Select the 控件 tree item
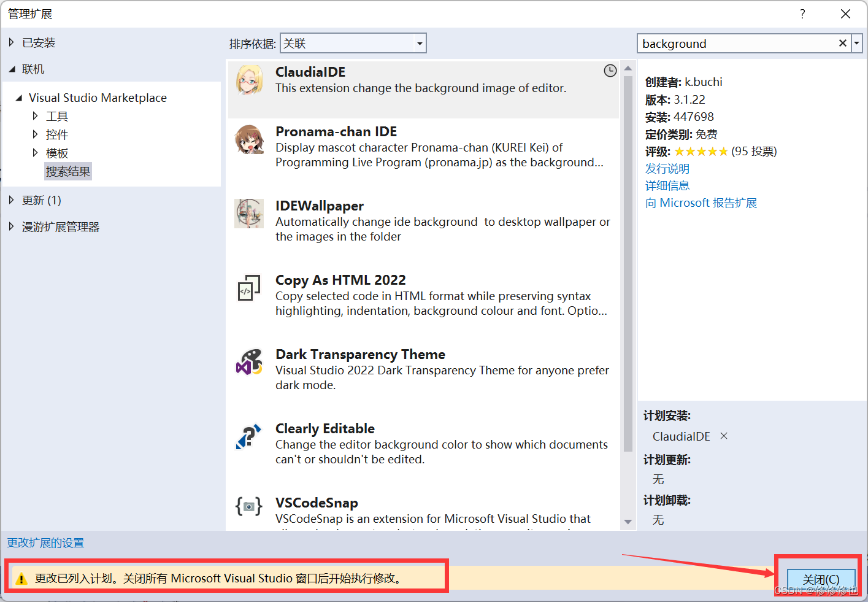 click(57, 134)
